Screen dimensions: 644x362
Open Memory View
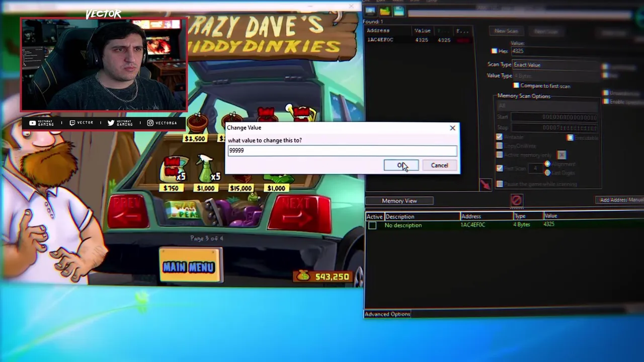399,201
